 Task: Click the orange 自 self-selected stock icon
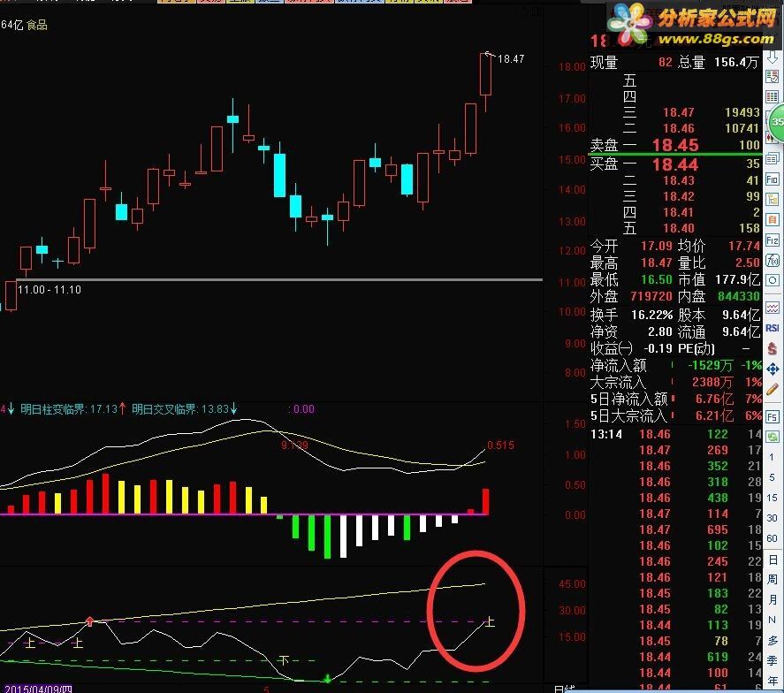[x=773, y=219]
